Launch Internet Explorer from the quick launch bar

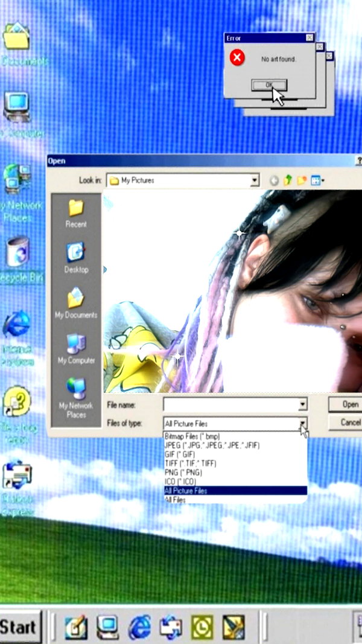click(139, 626)
